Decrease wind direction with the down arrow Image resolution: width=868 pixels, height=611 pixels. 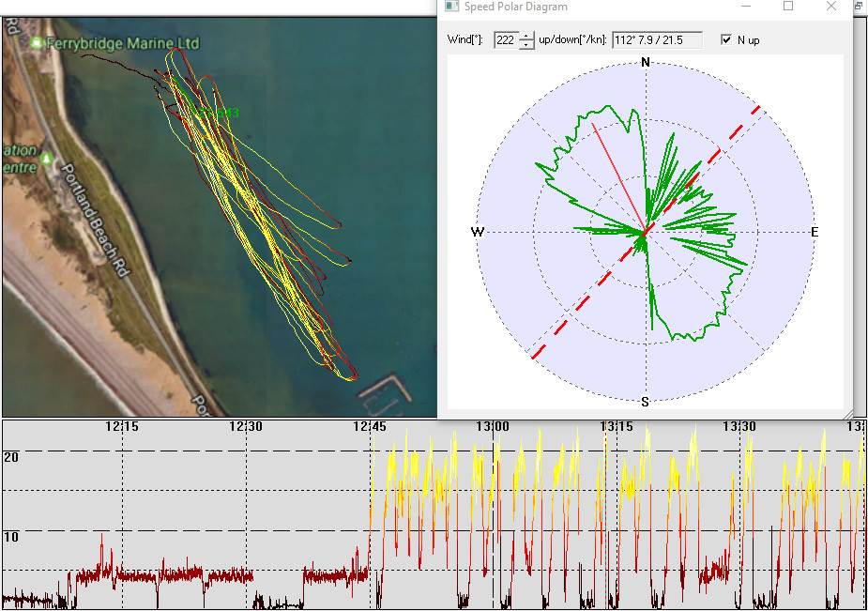[526, 45]
